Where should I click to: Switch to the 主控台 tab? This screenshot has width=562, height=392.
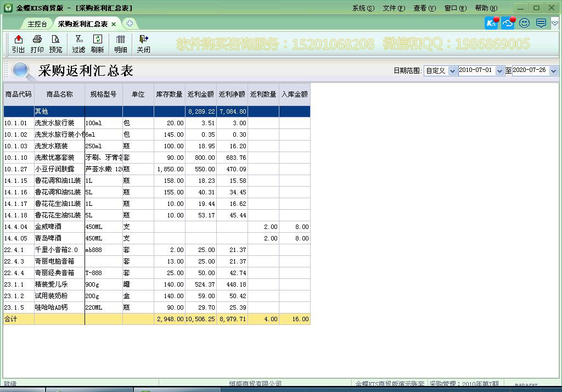click(x=36, y=24)
